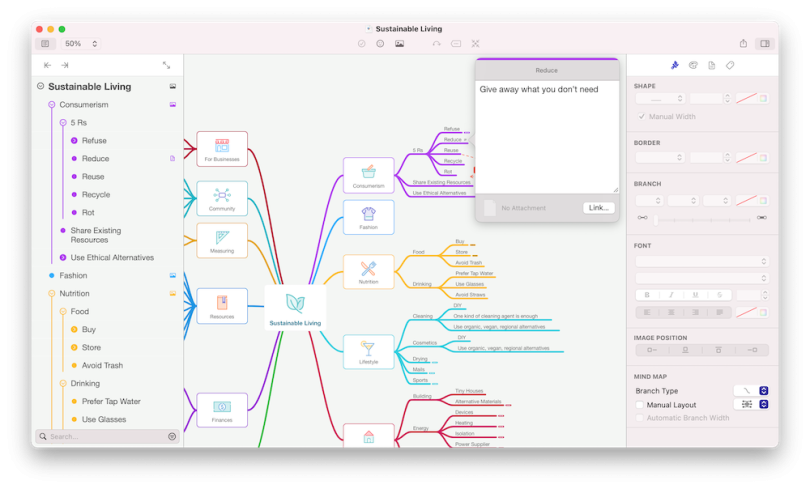Image resolution: width=810 pixels, height=489 pixels.
Task: Toggle strikethrough font style
Action: click(719, 295)
